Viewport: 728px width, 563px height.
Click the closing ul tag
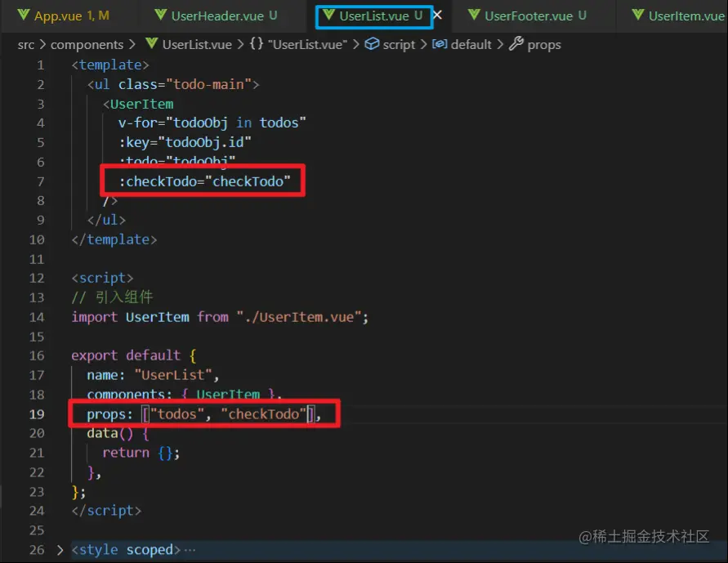pos(106,220)
